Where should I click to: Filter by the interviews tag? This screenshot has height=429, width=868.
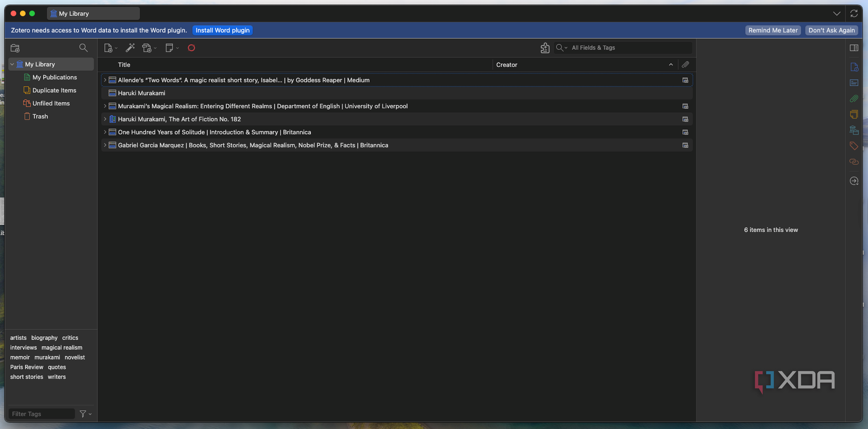click(x=23, y=348)
